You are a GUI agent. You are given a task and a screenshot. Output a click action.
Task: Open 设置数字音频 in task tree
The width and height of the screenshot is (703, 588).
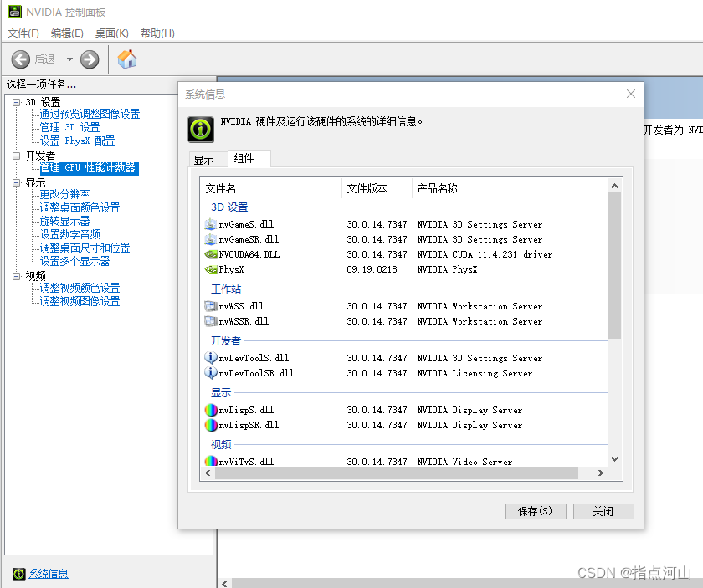70,234
